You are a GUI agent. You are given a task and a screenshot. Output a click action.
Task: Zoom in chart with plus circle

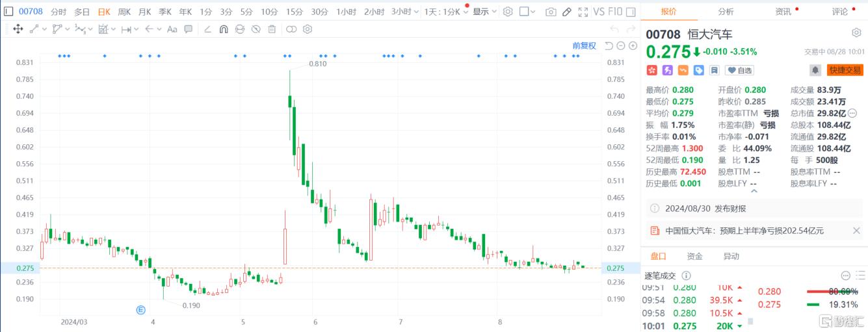tap(633, 45)
